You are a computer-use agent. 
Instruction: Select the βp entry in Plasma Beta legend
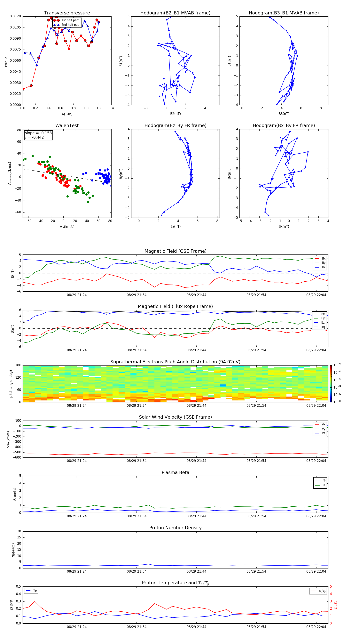pos(320,480)
